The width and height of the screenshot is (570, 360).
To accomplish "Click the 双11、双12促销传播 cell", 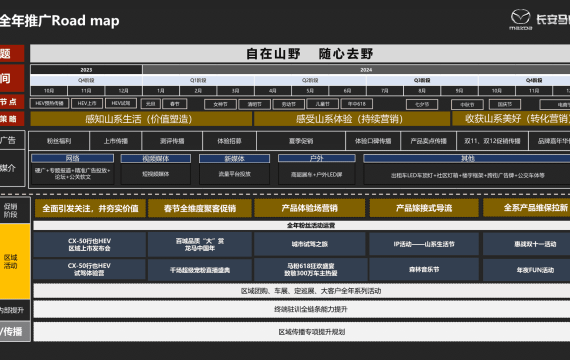I will [x=492, y=141].
